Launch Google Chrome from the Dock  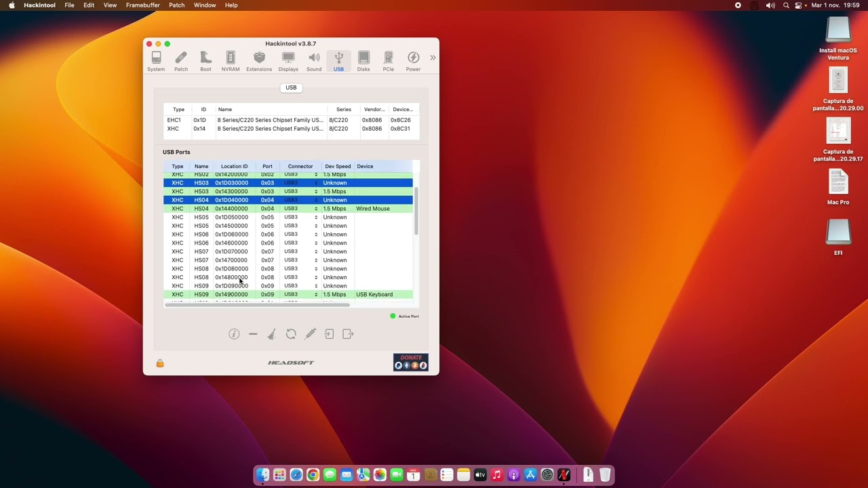(x=313, y=475)
